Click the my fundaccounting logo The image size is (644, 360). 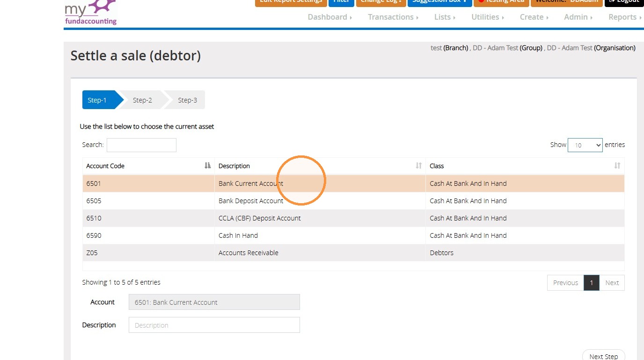point(91,13)
